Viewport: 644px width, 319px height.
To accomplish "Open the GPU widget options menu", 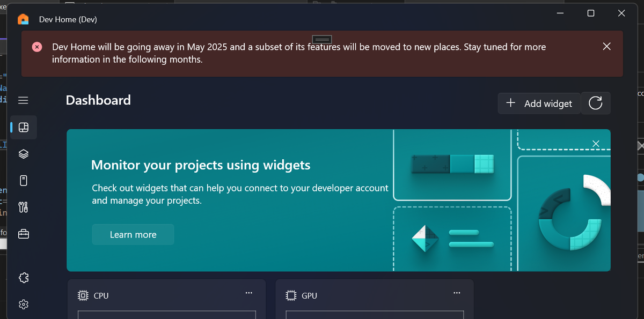I will (457, 293).
